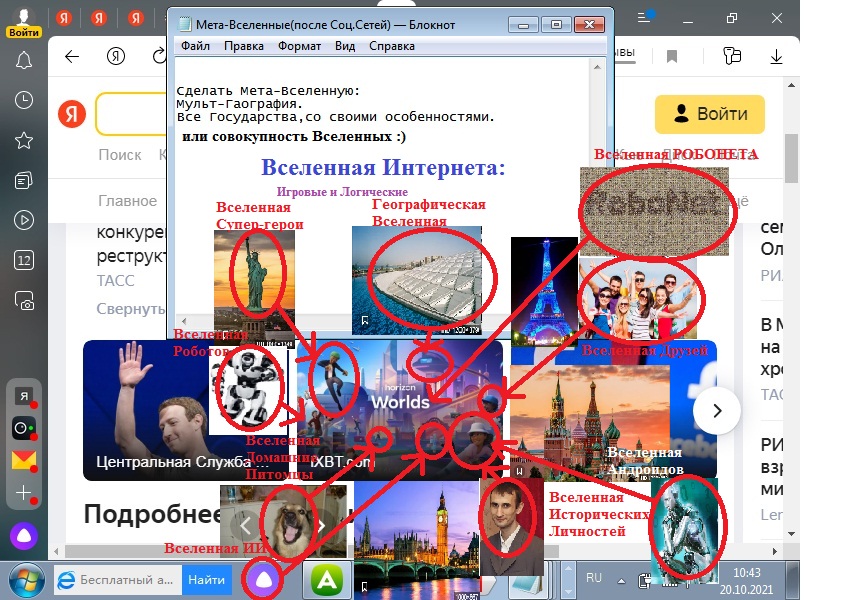Show open tabs counter icon labeled 12
This screenshot has height=600, width=845.
[x=24, y=260]
